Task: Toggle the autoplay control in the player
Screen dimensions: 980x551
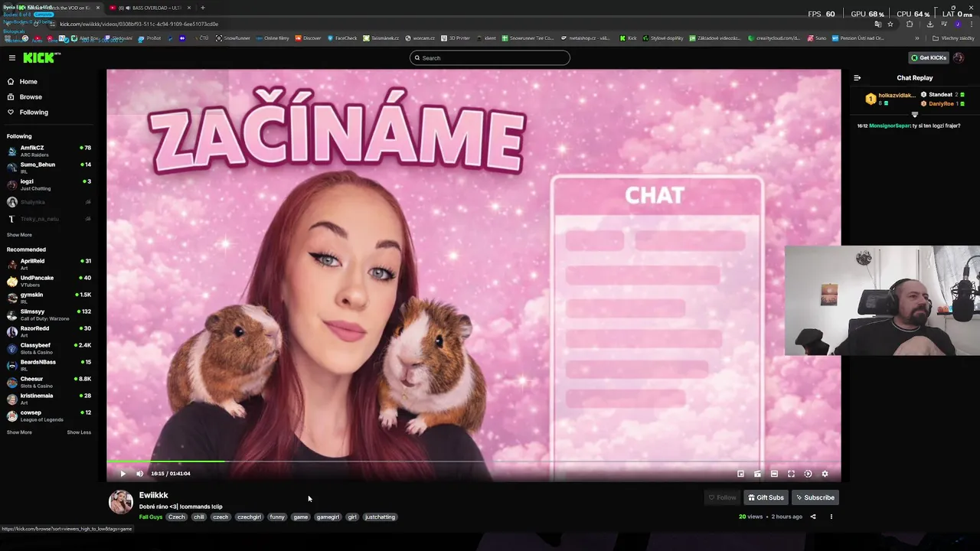Action: (x=808, y=474)
